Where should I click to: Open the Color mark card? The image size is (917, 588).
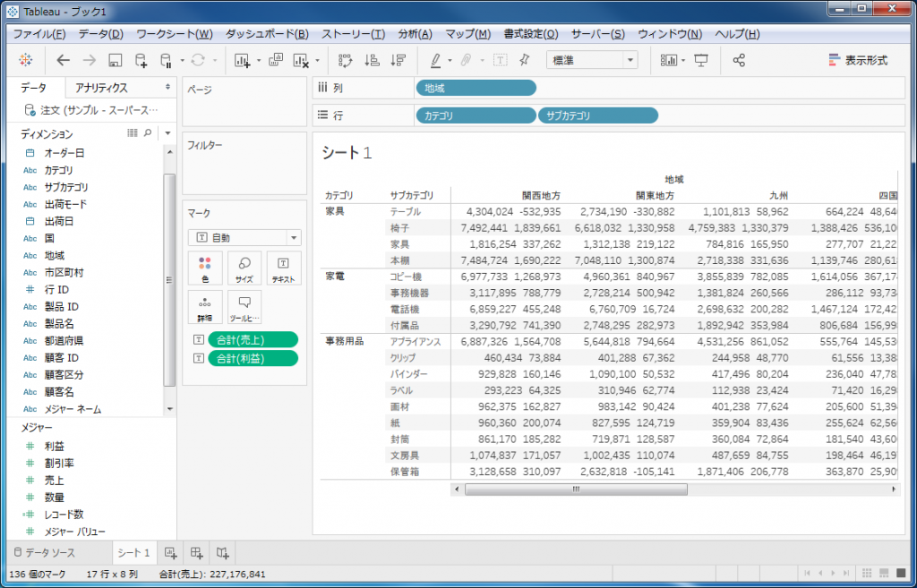(x=206, y=268)
